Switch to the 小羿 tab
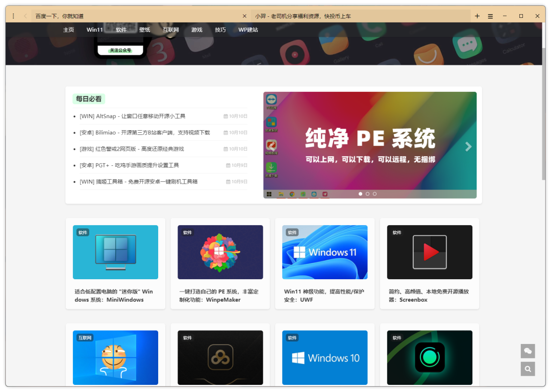551x392 pixels. (x=361, y=16)
